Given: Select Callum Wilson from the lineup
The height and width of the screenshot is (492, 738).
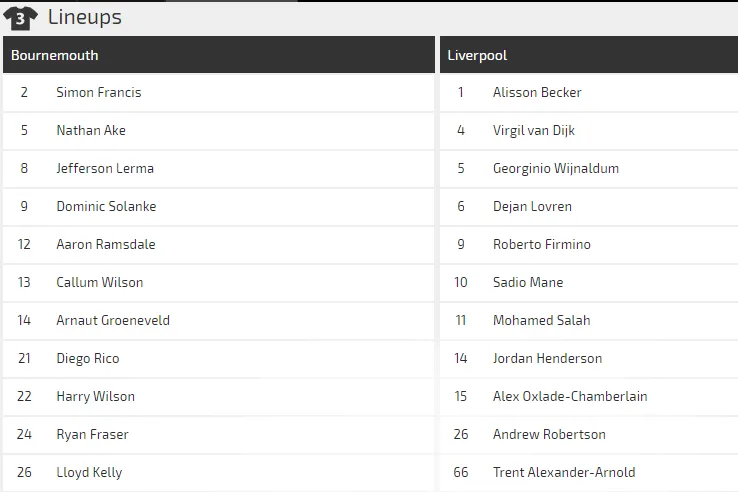Looking at the screenshot, I should [x=100, y=282].
